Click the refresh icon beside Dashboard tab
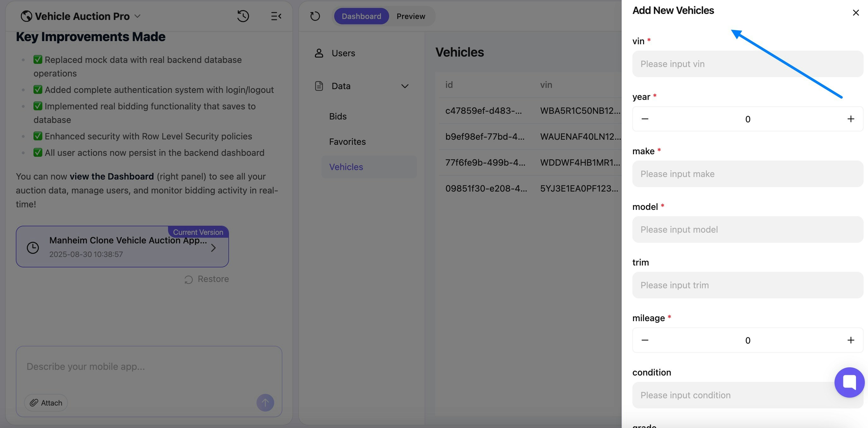This screenshot has width=868, height=428. click(x=315, y=16)
